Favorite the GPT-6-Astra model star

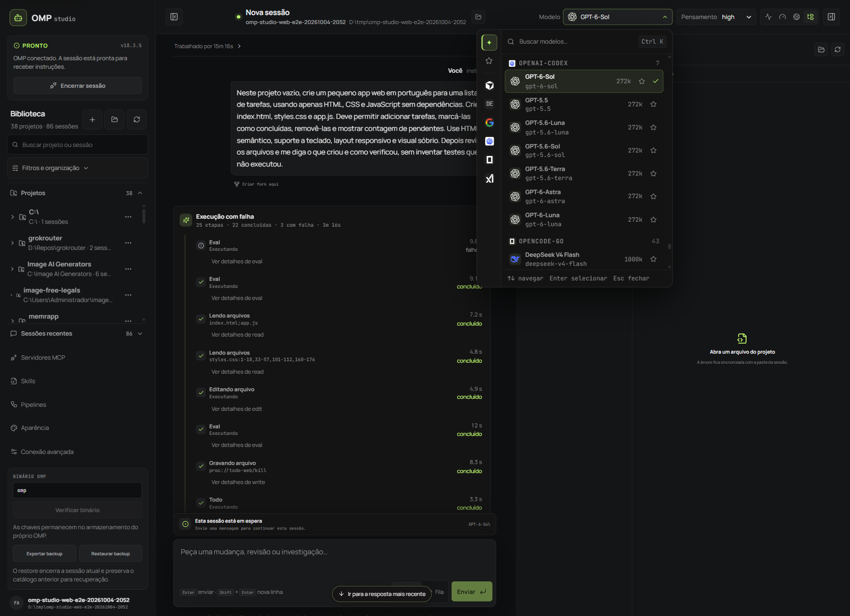tap(653, 197)
